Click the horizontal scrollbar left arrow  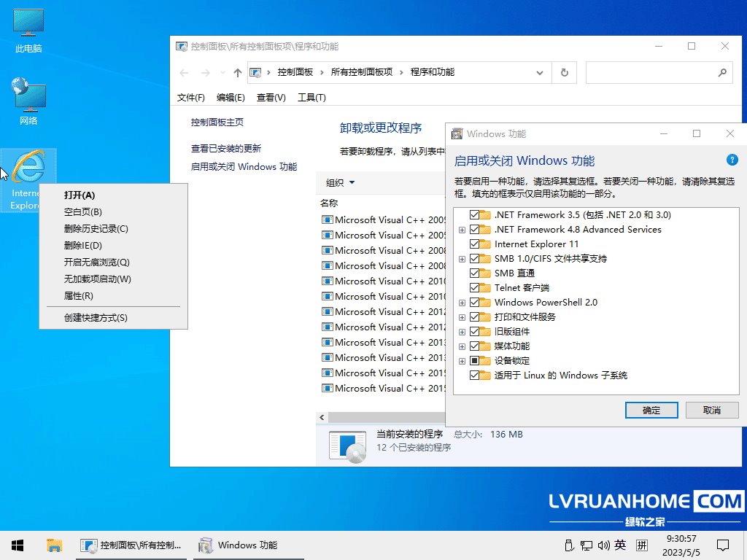click(x=322, y=418)
